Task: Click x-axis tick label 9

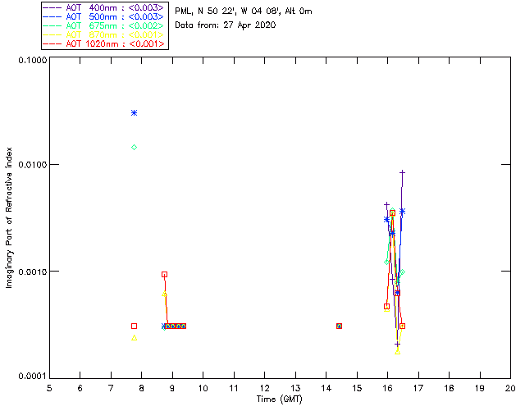Action: 172,388
